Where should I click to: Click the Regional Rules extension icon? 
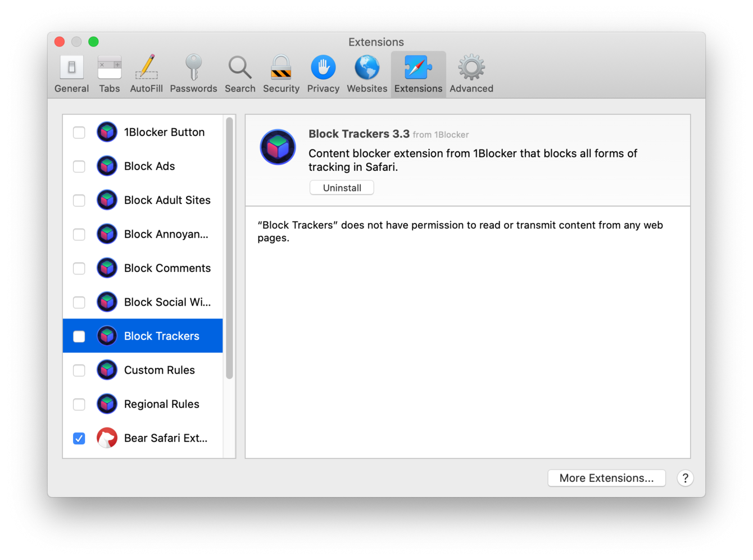click(x=107, y=404)
